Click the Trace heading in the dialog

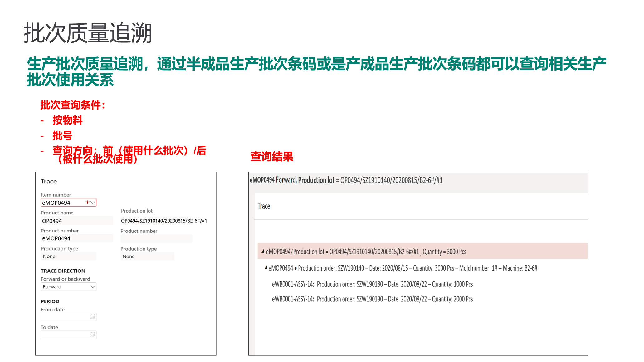coord(49,181)
